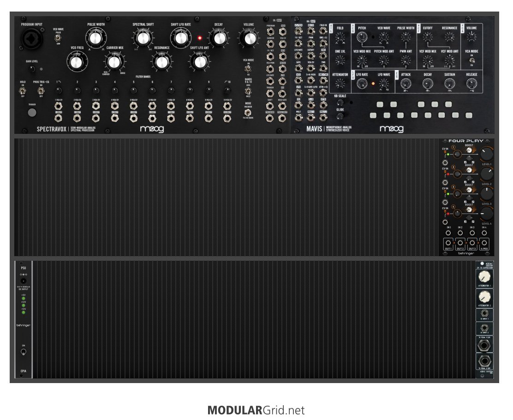Click the Spectravox Decay knob
Viewport: 513px width, 420px height.
[218, 38]
